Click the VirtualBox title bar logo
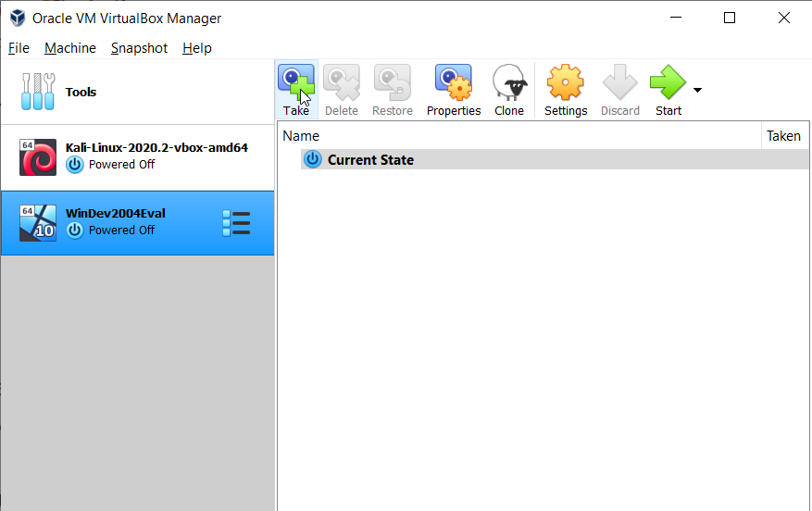This screenshot has height=511, width=812. pyautogui.click(x=18, y=18)
